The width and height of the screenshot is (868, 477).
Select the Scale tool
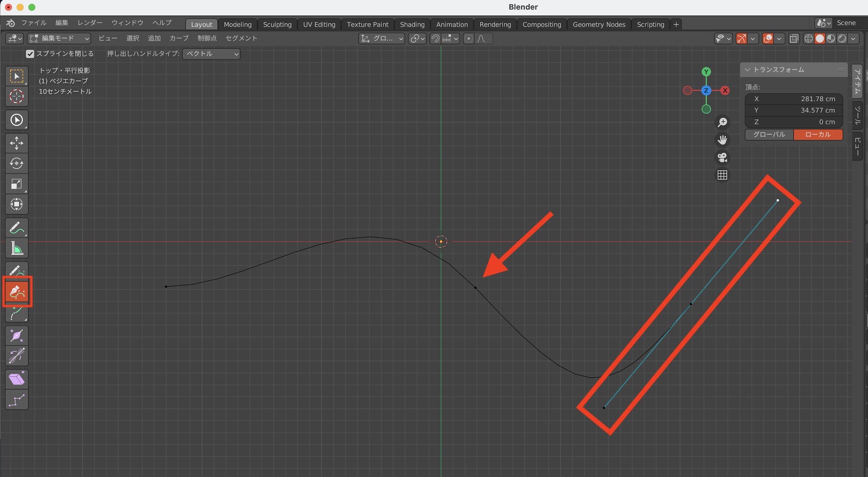[x=16, y=184]
